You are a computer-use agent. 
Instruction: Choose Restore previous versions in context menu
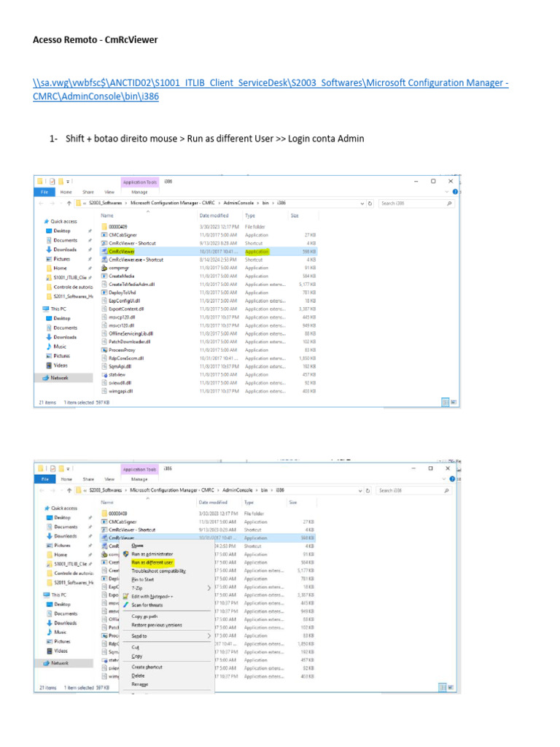157,625
